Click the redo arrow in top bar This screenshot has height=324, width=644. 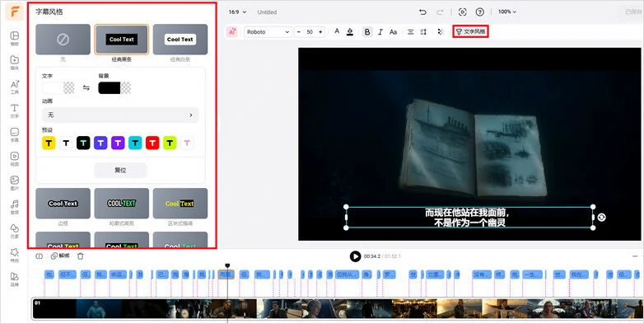(x=440, y=12)
